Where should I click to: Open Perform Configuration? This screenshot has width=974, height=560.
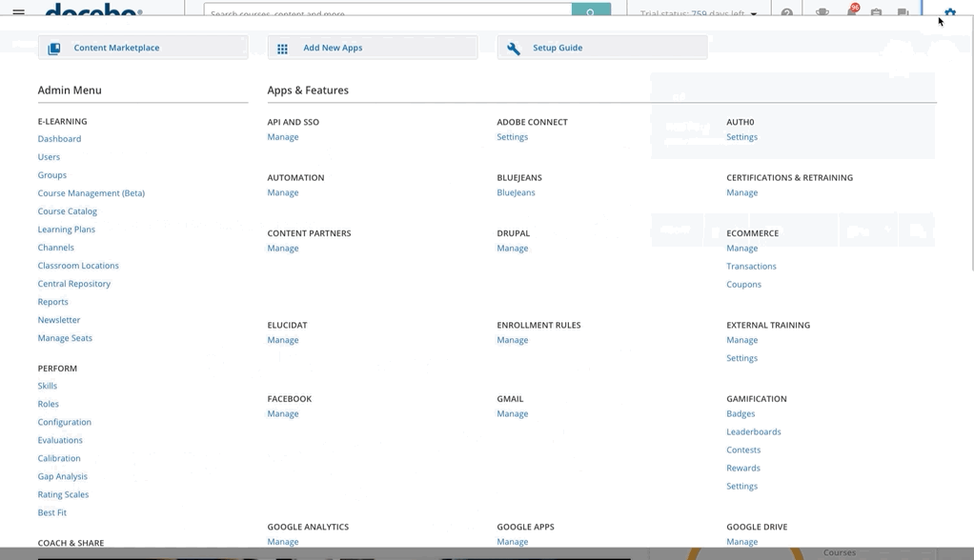click(65, 422)
